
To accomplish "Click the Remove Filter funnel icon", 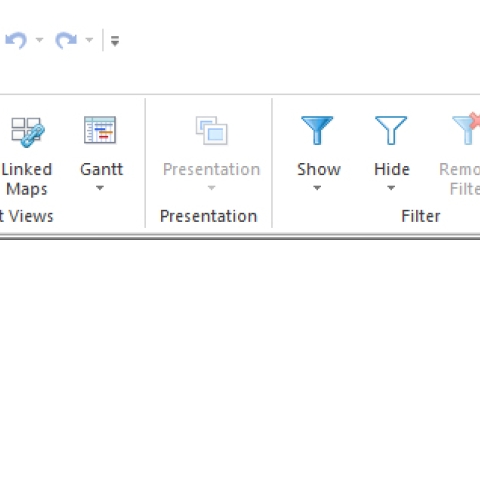I will click(x=467, y=129).
